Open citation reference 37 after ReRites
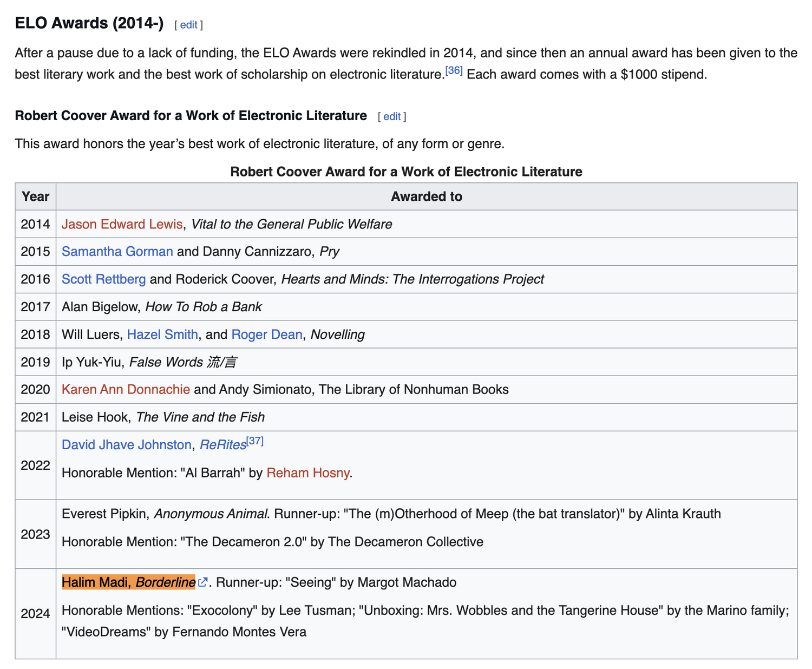 tap(255, 441)
